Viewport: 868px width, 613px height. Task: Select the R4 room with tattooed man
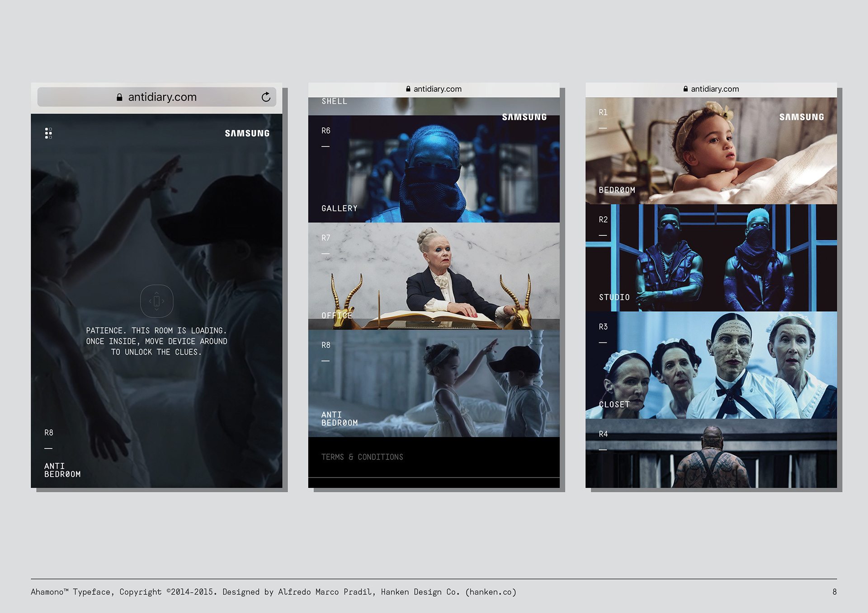pyautogui.click(x=711, y=453)
